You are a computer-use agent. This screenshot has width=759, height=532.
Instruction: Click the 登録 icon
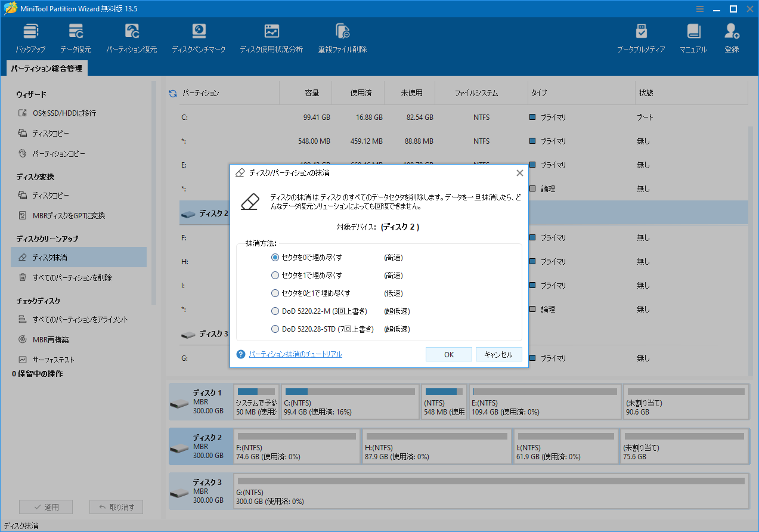pos(732,36)
